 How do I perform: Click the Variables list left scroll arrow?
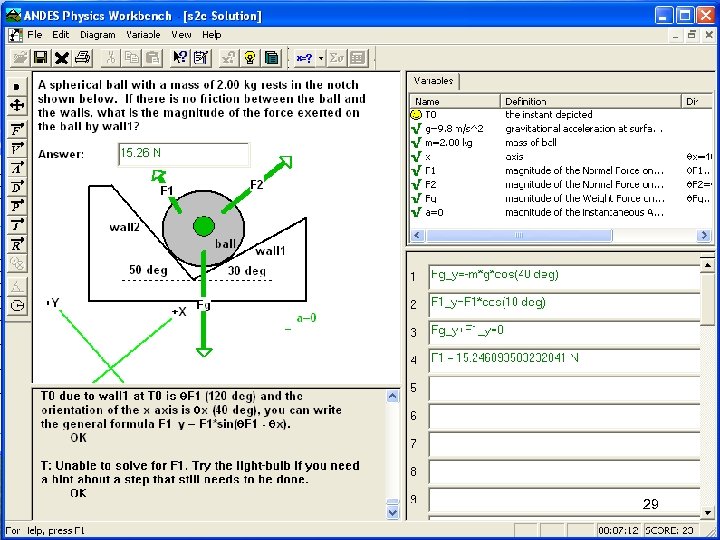(x=417, y=236)
